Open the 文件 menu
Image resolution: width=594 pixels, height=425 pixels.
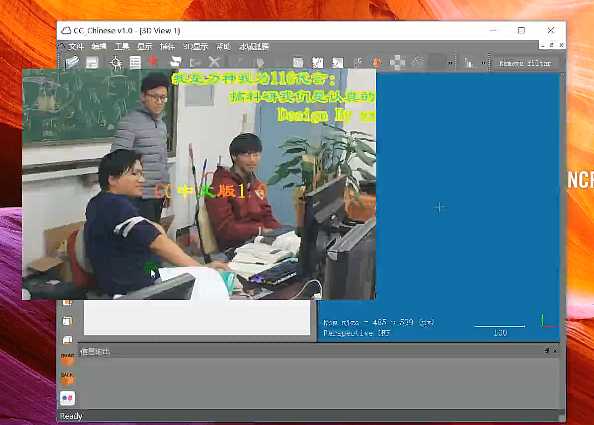(x=76, y=47)
